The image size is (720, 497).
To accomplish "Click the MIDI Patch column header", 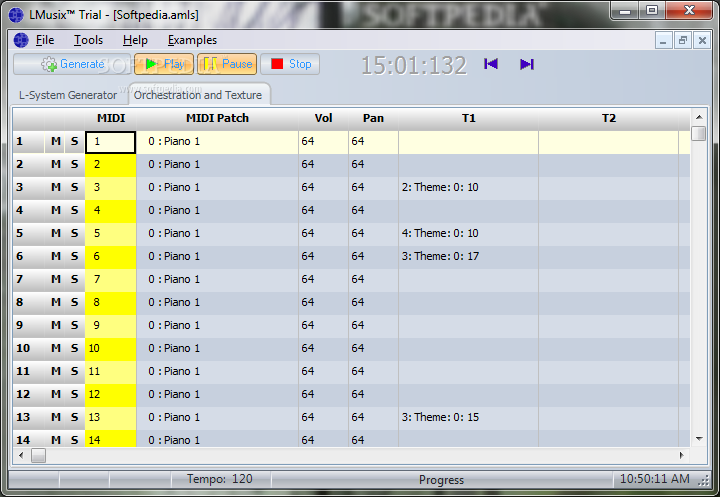I will click(x=217, y=119).
